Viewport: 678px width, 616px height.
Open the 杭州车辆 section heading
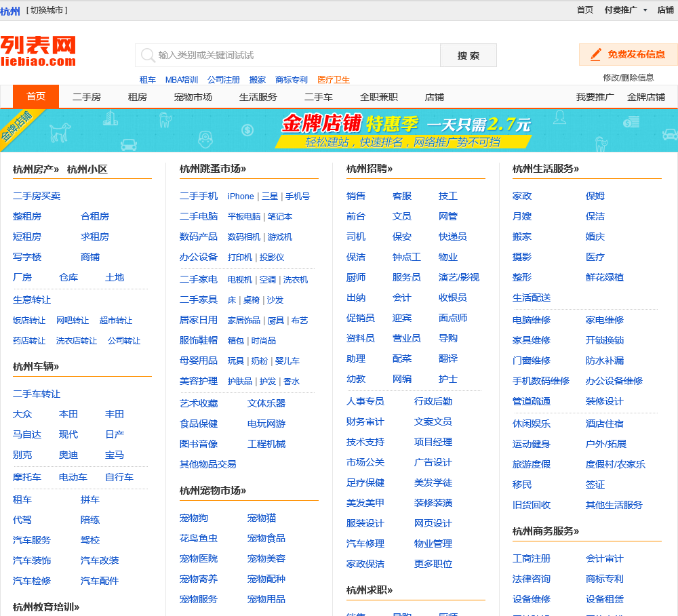click(36, 366)
